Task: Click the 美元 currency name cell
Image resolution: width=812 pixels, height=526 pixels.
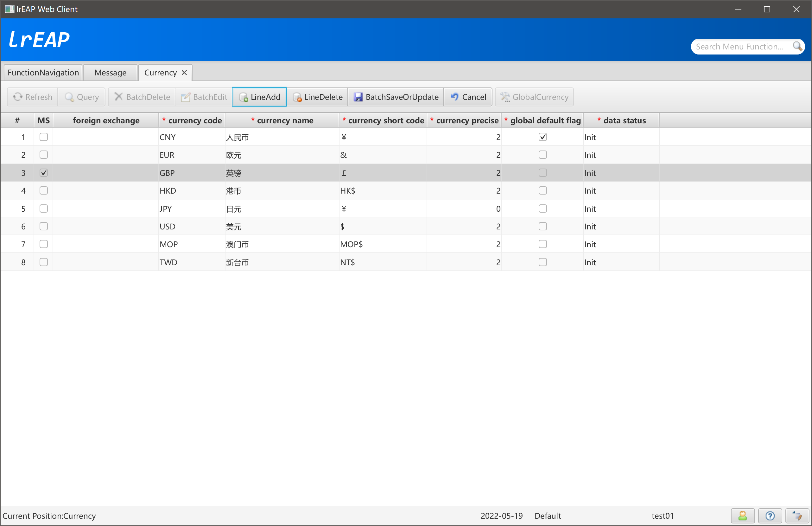Action: tap(282, 227)
